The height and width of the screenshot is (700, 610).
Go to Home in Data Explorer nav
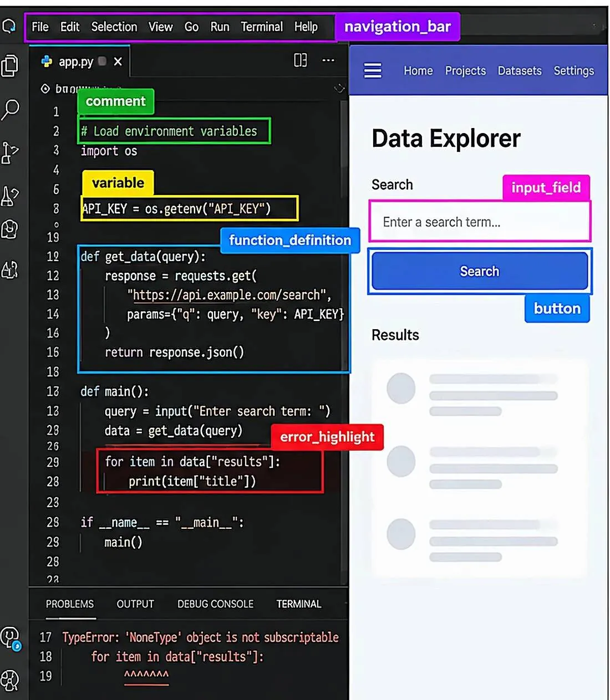coord(418,71)
